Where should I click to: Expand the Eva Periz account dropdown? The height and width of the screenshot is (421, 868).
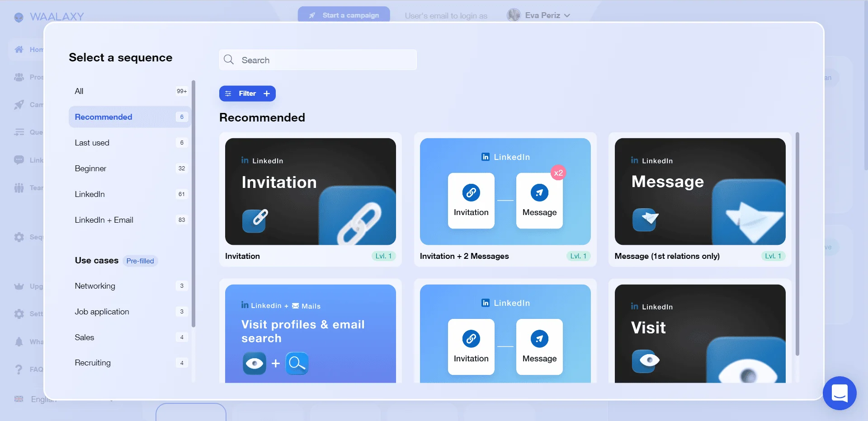(x=567, y=15)
